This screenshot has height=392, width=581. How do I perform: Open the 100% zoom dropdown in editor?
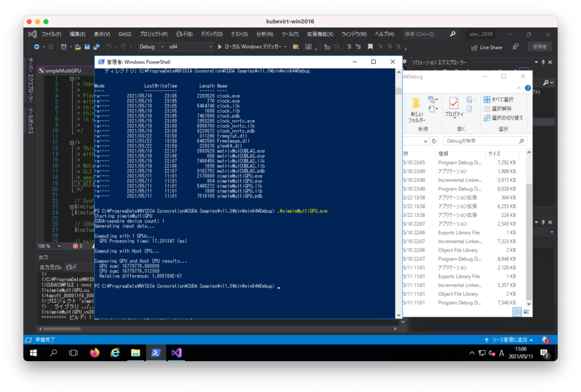coord(60,246)
